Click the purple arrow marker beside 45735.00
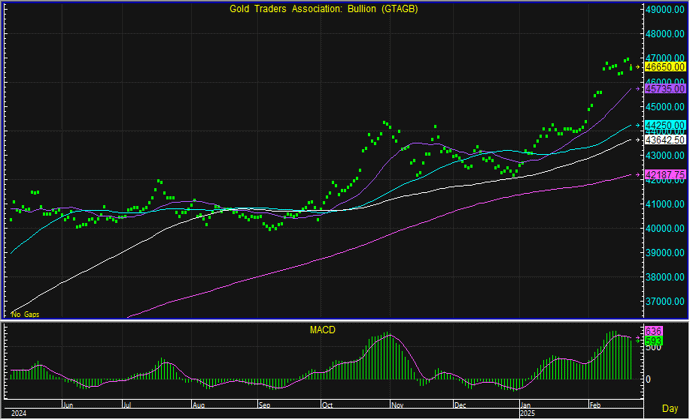The height and width of the screenshot is (420, 690). [639, 89]
